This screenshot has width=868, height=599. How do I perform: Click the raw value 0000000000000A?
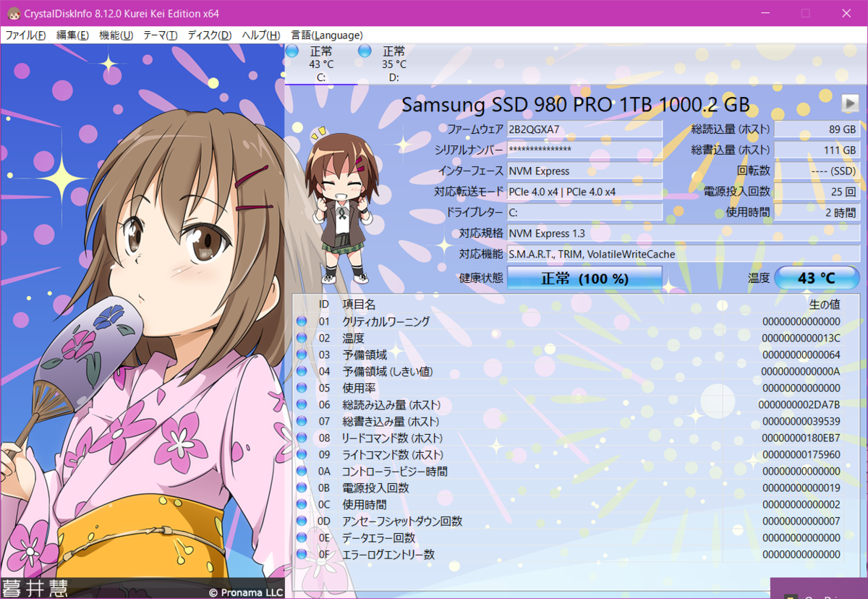pos(801,371)
